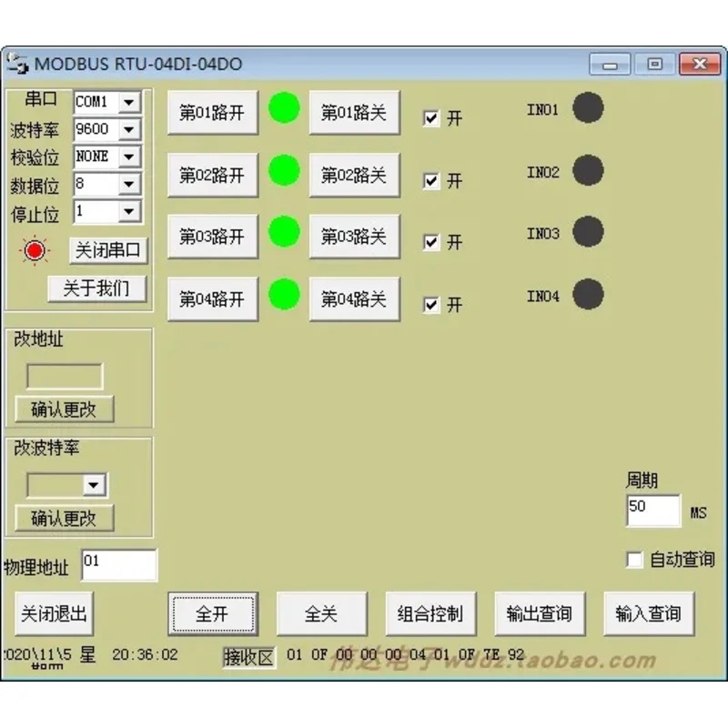Click the 第04路关 button

(354, 299)
